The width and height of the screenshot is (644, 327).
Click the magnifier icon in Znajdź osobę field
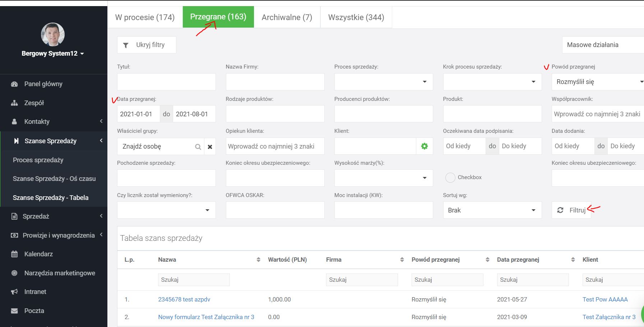tap(198, 146)
